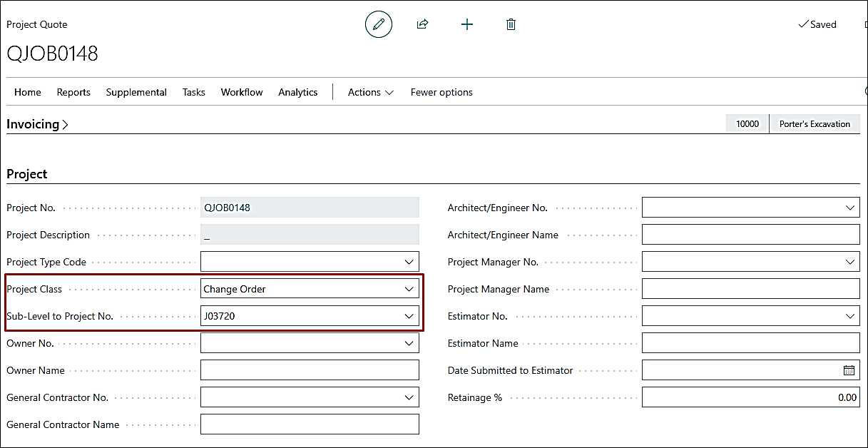
Task: Open the Actions menu
Action: [370, 92]
